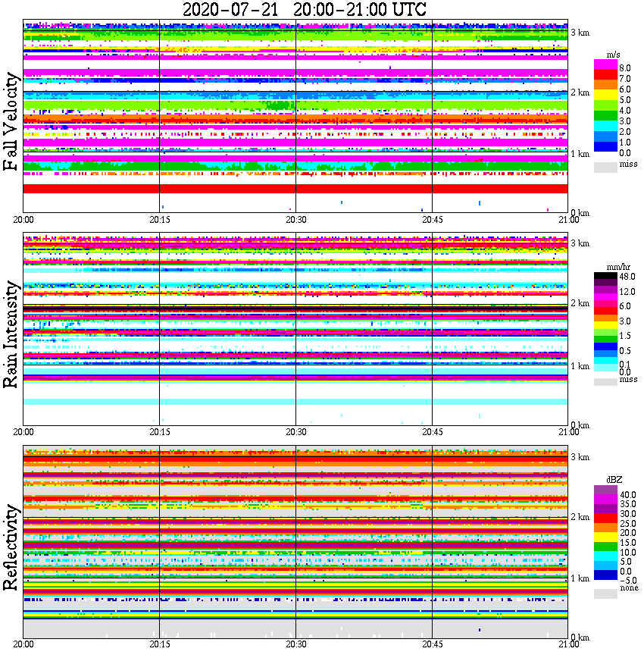
Task: Click the 15.0 value in the dBZ legend
Action: [x=628, y=543]
